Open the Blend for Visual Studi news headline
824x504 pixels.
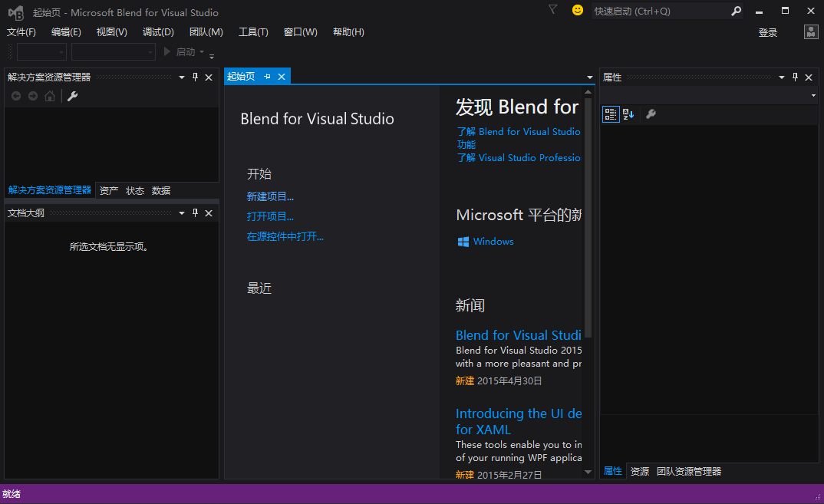[518, 335]
